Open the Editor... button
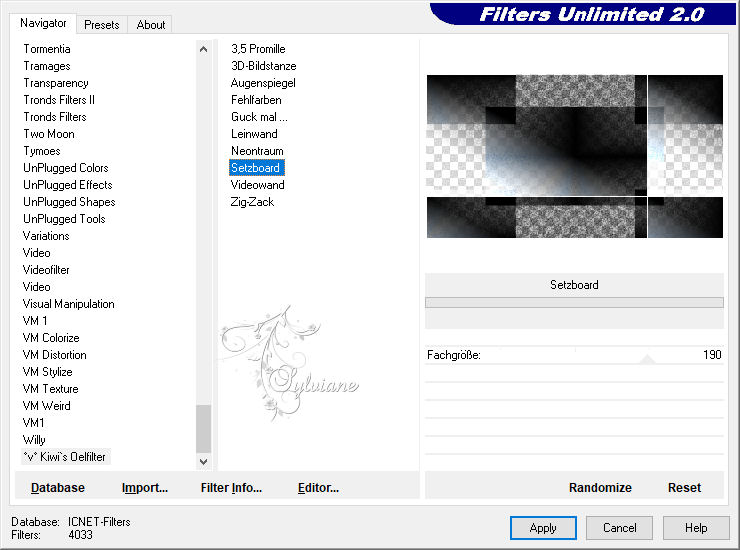This screenshot has height=550, width=740. pos(319,488)
